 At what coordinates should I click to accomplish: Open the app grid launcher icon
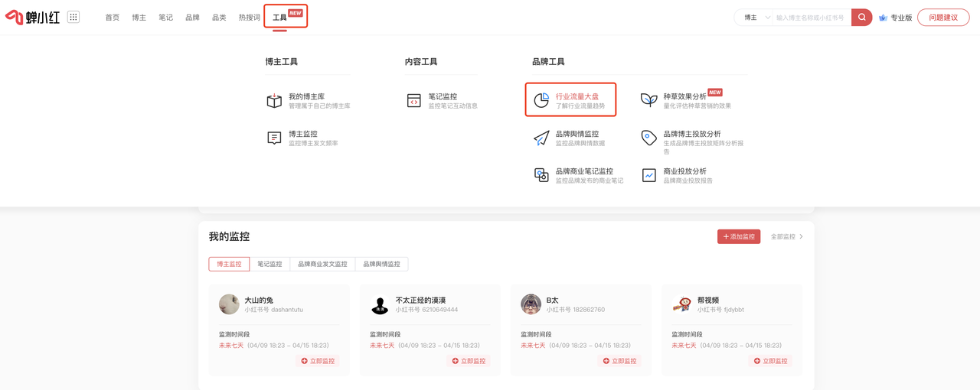[x=73, y=17]
